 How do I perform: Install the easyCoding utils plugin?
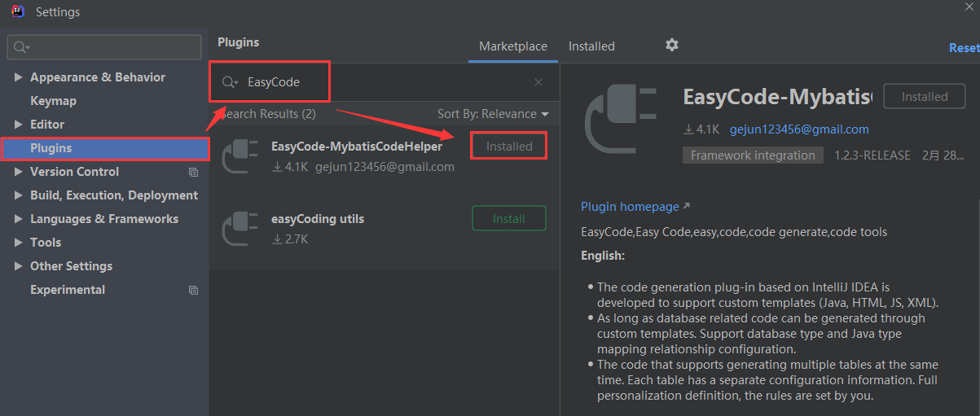509,218
